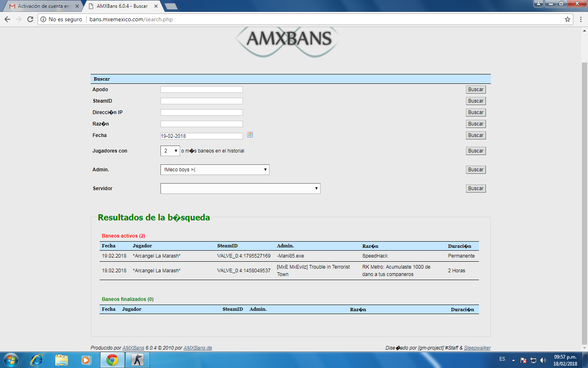
Task: Click Buscar in the SteamID row
Action: pyautogui.click(x=476, y=101)
